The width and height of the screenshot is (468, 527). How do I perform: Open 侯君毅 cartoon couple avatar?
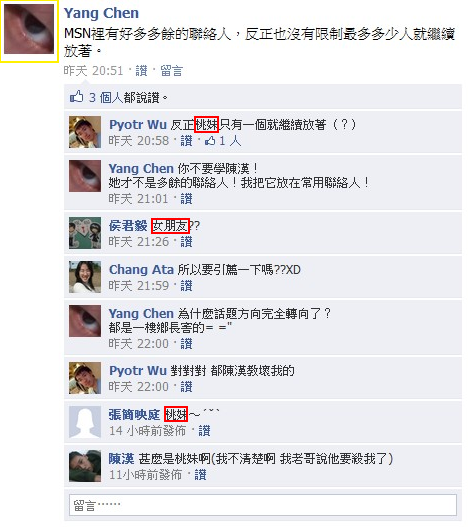[x=85, y=233]
